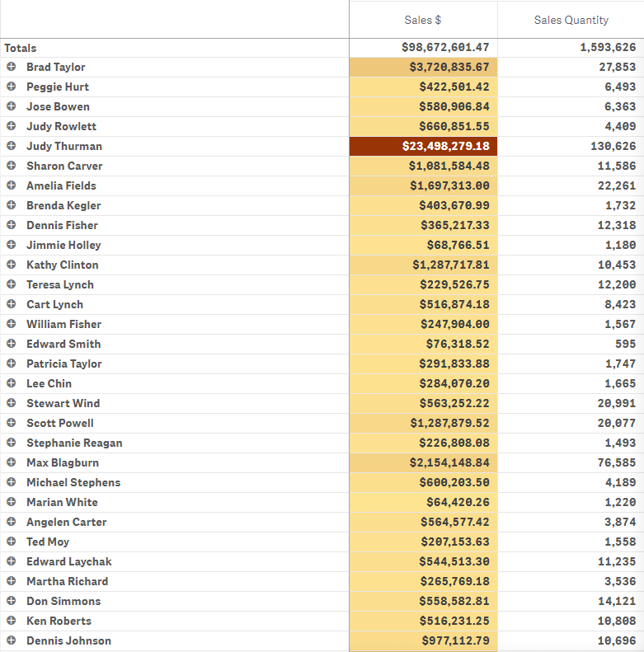The image size is (644, 652).
Task: Expand the Brad Taylor row
Action: pyautogui.click(x=12, y=67)
